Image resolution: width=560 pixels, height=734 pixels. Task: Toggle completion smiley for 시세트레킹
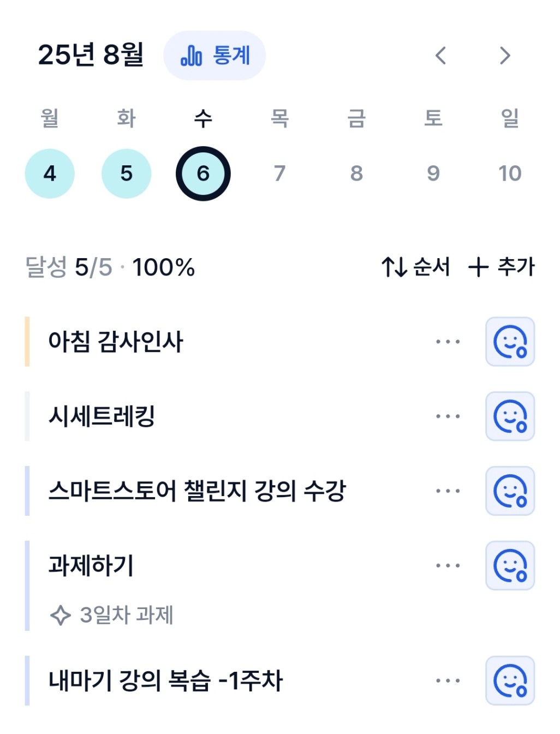coord(510,416)
